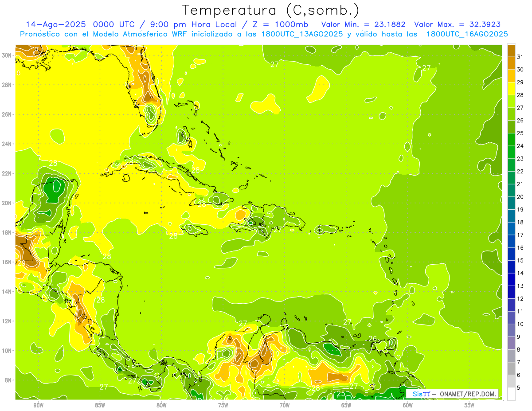Screen dimensions: 532x411
Task: Click the '80W' longitude axis label
Action: (161, 405)
